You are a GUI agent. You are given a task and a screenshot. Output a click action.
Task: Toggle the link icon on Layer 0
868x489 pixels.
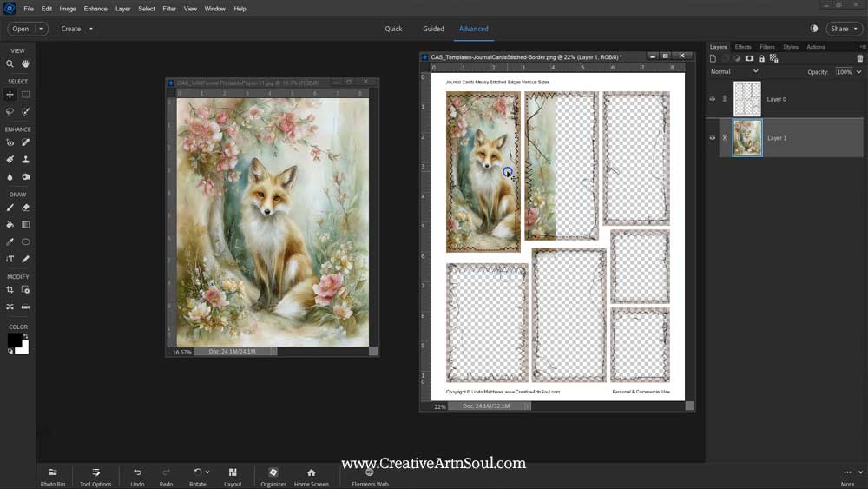725,99
